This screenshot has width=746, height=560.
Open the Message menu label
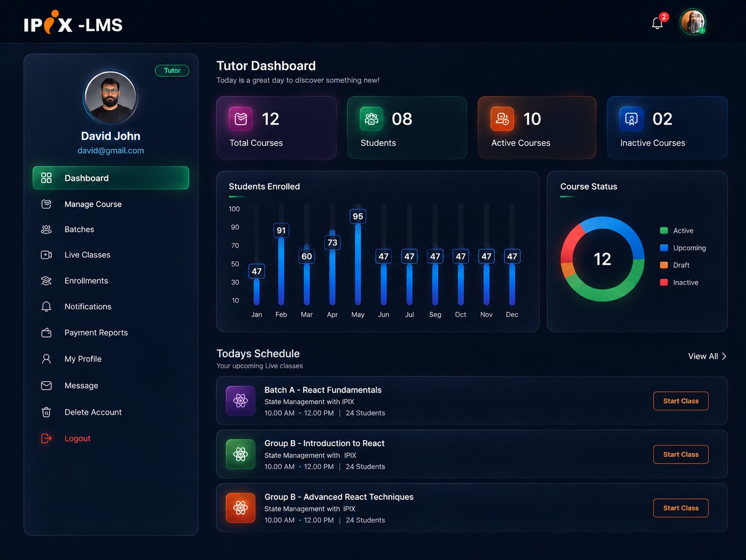(x=81, y=385)
